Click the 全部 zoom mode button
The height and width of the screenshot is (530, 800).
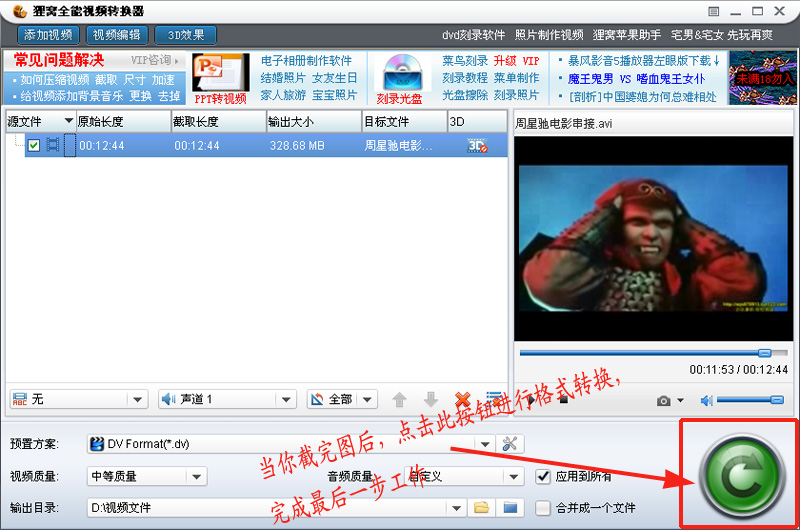coord(334,399)
